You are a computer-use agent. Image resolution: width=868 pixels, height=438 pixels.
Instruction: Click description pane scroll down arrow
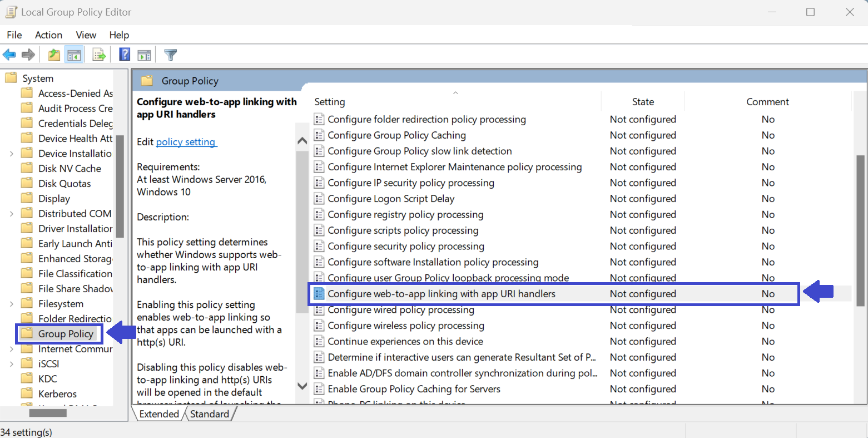[x=302, y=386]
